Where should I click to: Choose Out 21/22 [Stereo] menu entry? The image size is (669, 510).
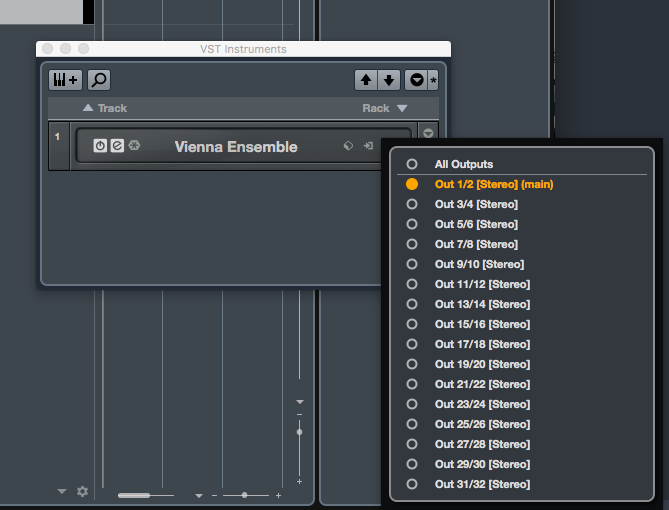point(522,385)
